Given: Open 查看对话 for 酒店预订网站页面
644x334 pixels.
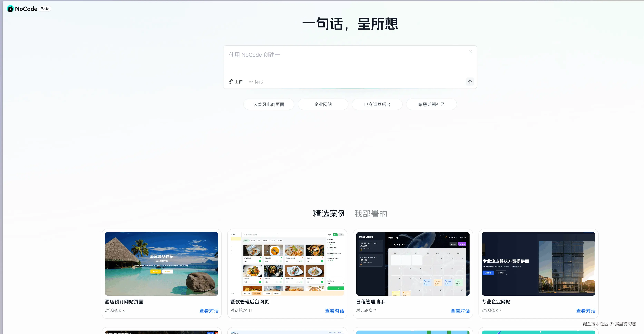Looking at the screenshot, I should [209, 311].
